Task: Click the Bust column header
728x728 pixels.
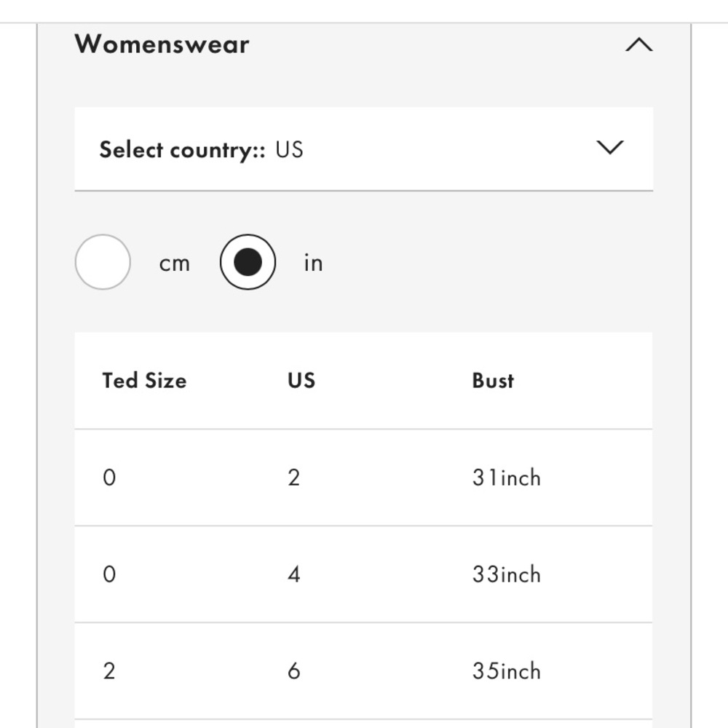Action: tap(493, 381)
